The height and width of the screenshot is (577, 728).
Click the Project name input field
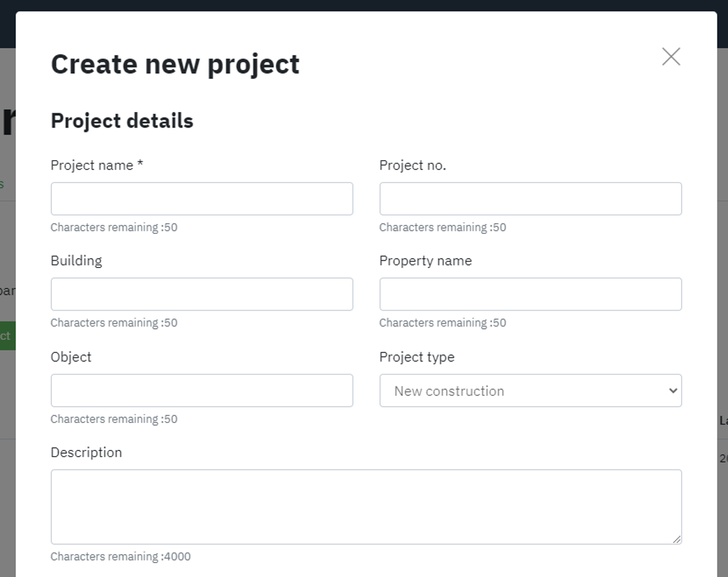pos(202,199)
